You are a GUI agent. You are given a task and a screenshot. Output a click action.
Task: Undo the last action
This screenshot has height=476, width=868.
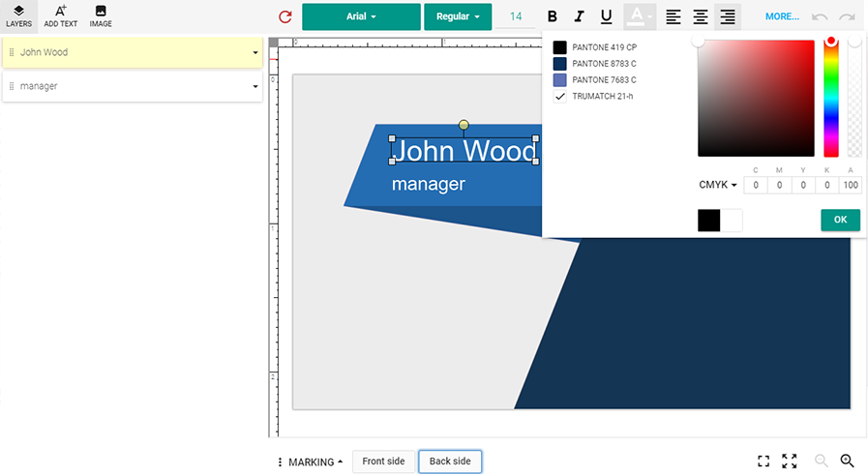click(820, 16)
